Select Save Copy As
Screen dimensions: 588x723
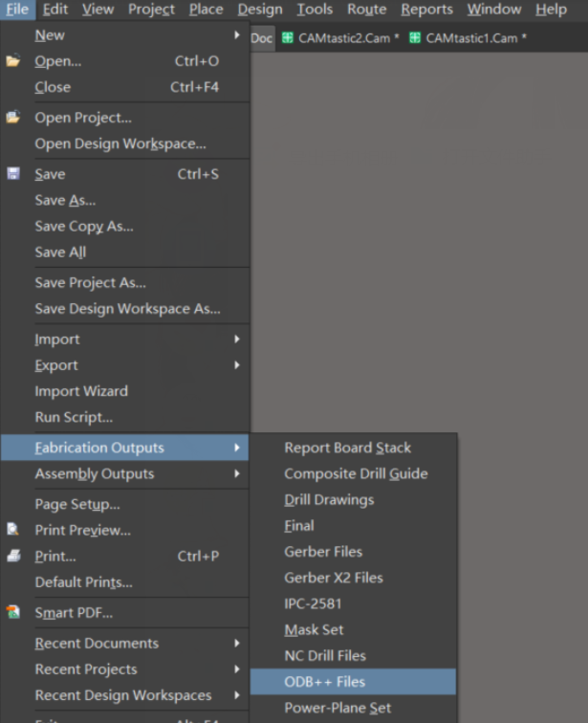pyautogui.click(x=125, y=226)
